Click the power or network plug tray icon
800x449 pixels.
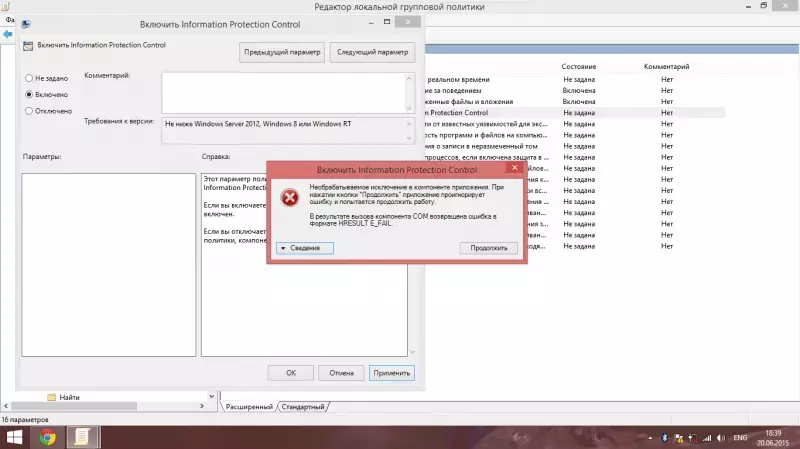(x=693, y=438)
